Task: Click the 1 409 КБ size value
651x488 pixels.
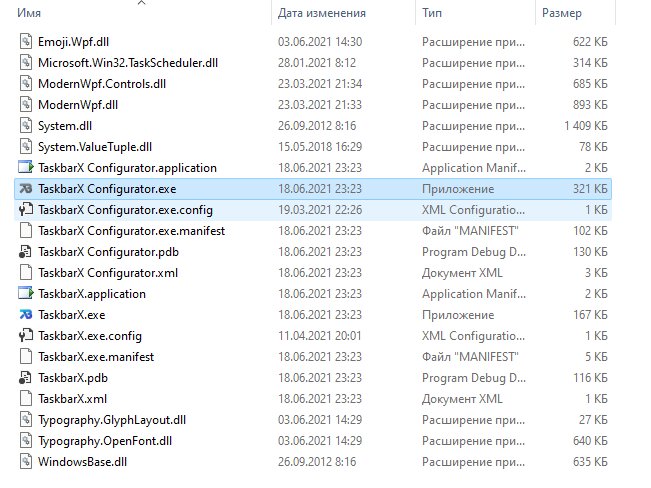Action: pyautogui.click(x=585, y=125)
